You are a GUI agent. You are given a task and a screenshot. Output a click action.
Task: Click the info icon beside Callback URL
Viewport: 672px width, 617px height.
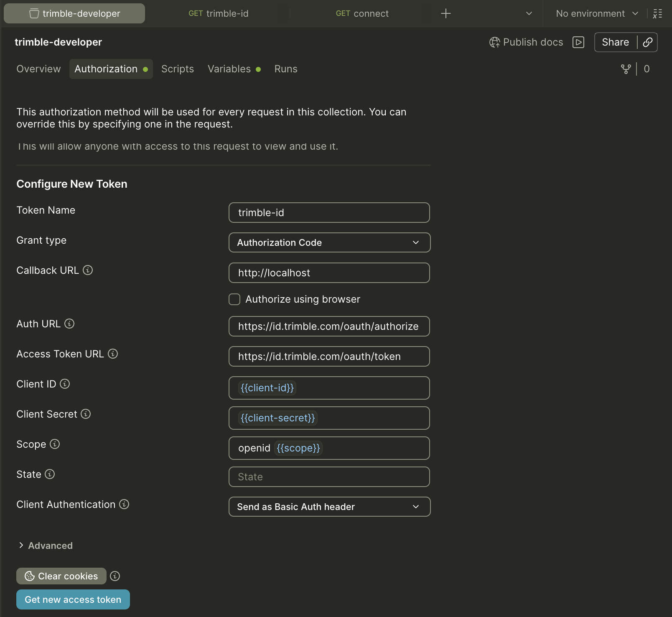88,270
